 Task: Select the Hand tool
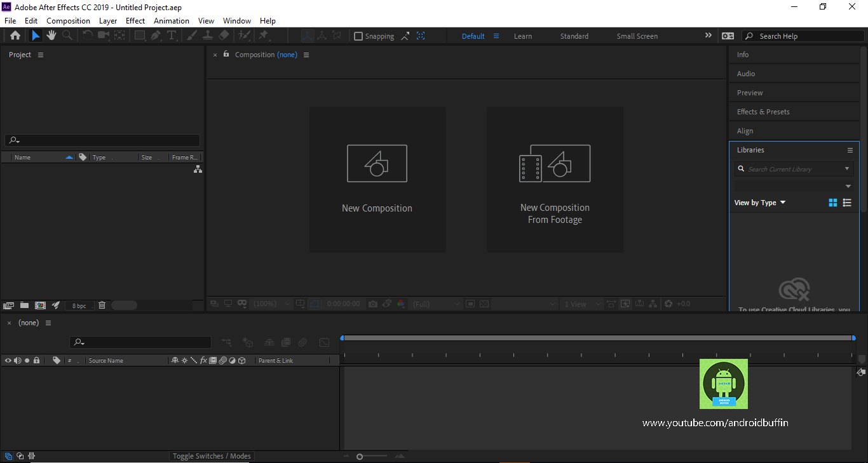[x=51, y=36]
